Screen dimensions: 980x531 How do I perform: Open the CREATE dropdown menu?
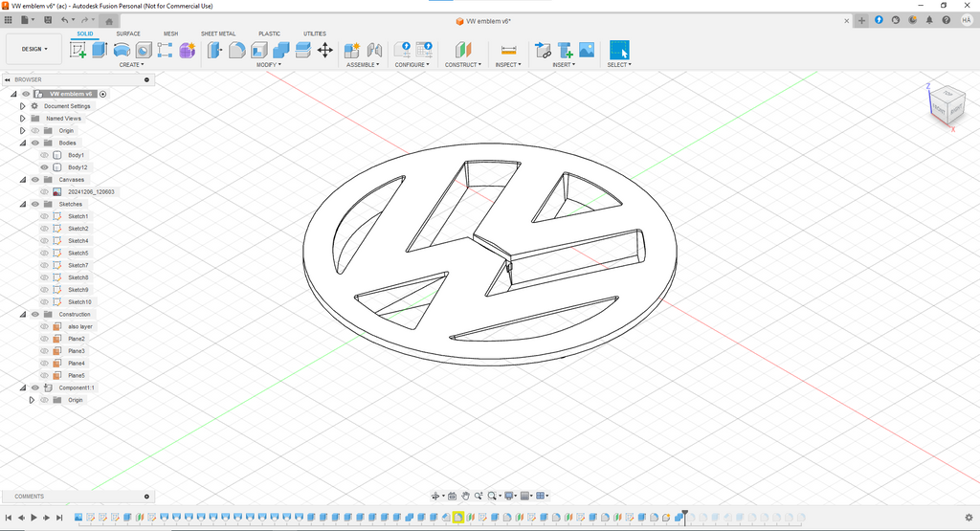[x=131, y=65]
